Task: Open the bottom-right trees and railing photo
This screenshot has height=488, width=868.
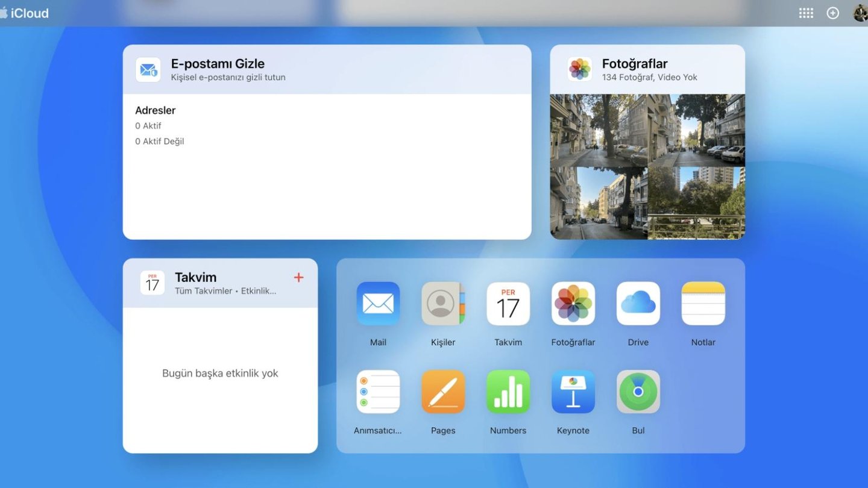Action: 697,204
